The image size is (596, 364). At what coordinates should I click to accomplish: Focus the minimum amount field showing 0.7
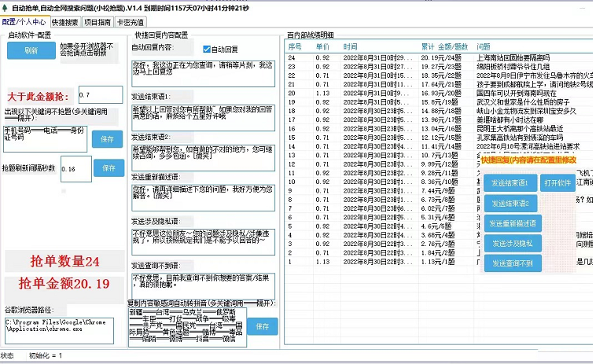[x=100, y=94]
